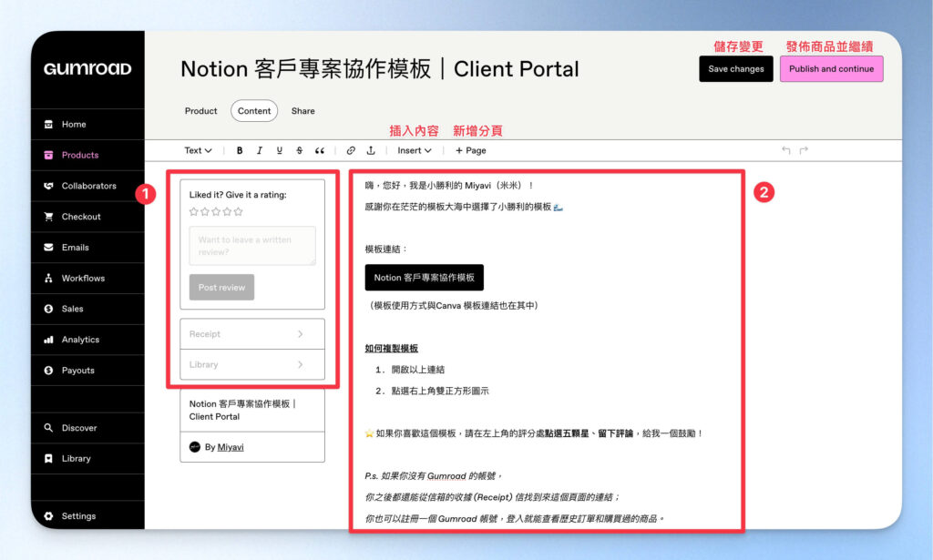
Task: Click Save changes button
Action: pos(736,69)
